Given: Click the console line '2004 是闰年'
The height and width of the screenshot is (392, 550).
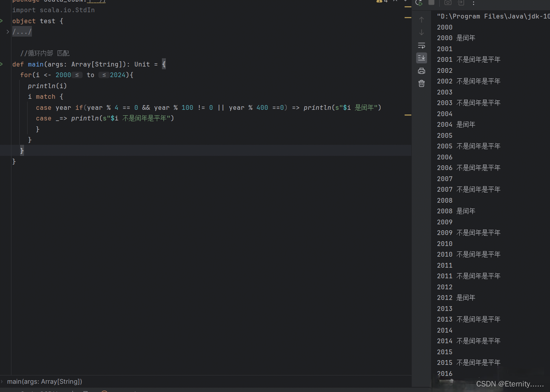Looking at the screenshot, I should pyautogui.click(x=456, y=124).
